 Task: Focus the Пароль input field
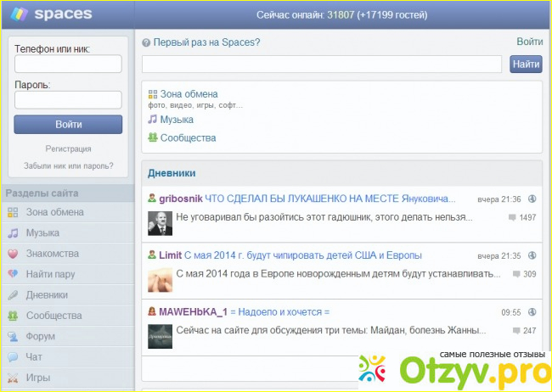(68, 100)
